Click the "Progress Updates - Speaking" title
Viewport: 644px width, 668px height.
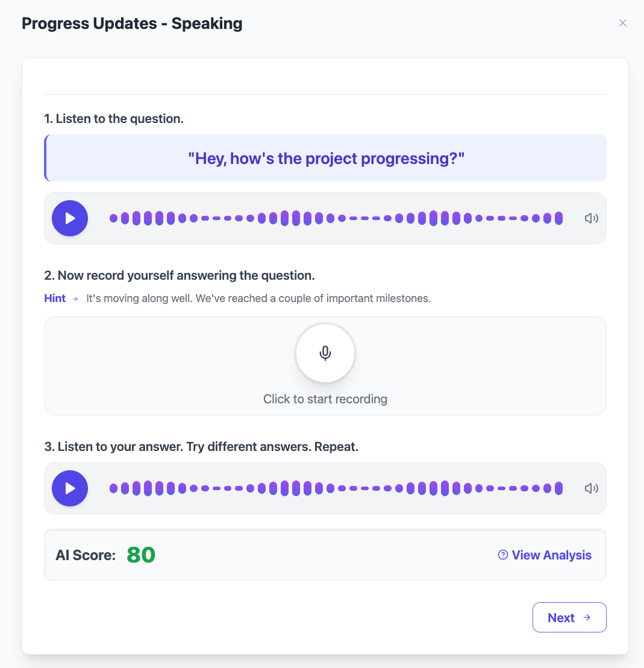click(x=132, y=24)
